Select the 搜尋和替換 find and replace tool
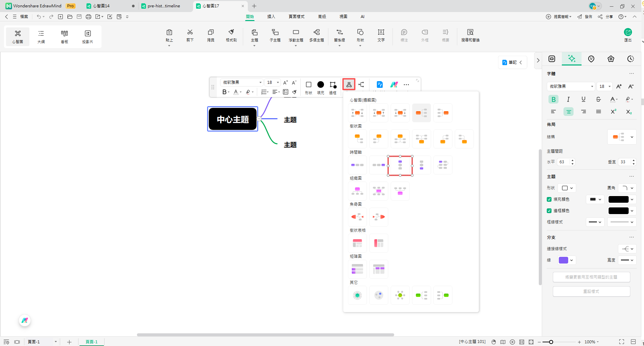The image size is (644, 346). pyautogui.click(x=470, y=35)
